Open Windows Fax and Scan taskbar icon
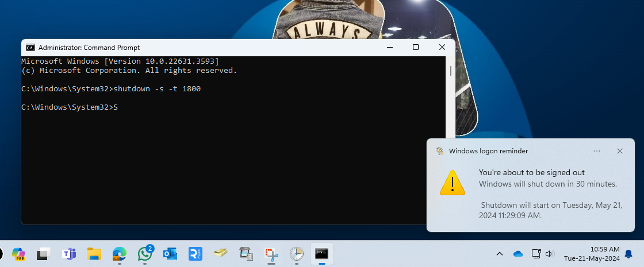 tap(246, 254)
